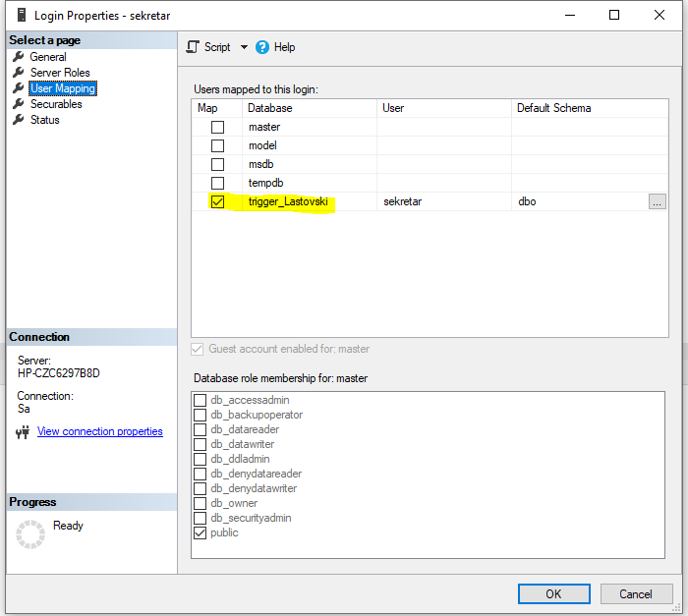Click the Status page wrench icon
688x616 pixels.
point(18,120)
